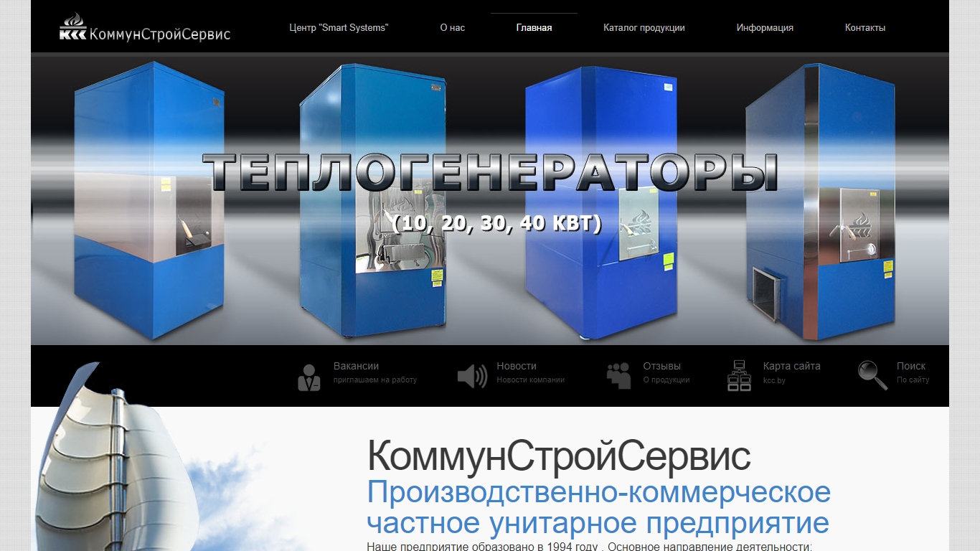Go to the О нас page
The height and width of the screenshot is (551, 980).
[x=453, y=28]
